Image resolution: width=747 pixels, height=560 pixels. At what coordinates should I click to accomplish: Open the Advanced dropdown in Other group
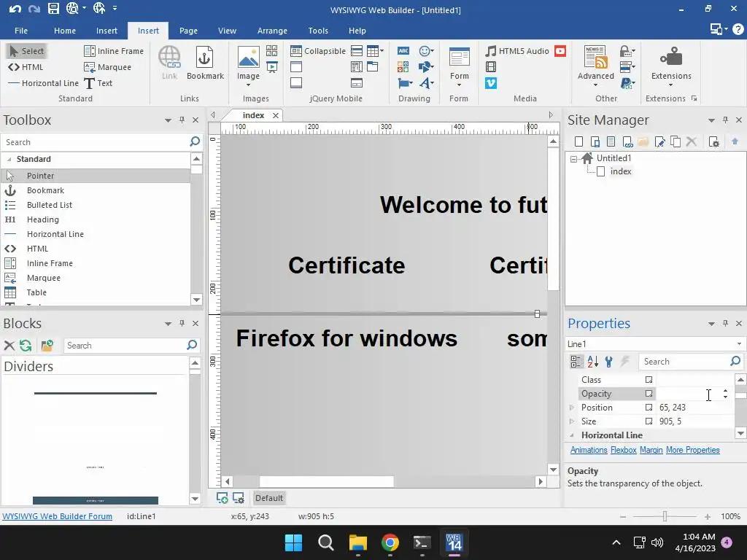(x=595, y=85)
